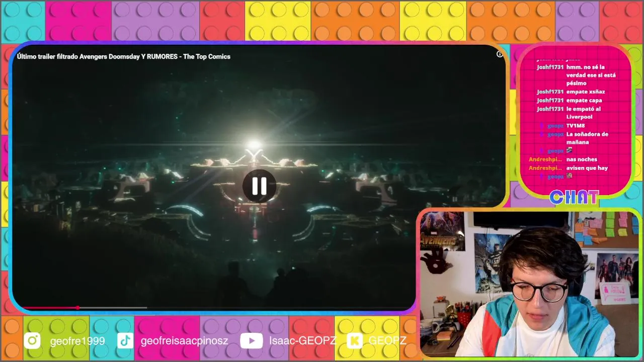Click chat message 'hmm. no sé la verdad'

tap(591, 75)
